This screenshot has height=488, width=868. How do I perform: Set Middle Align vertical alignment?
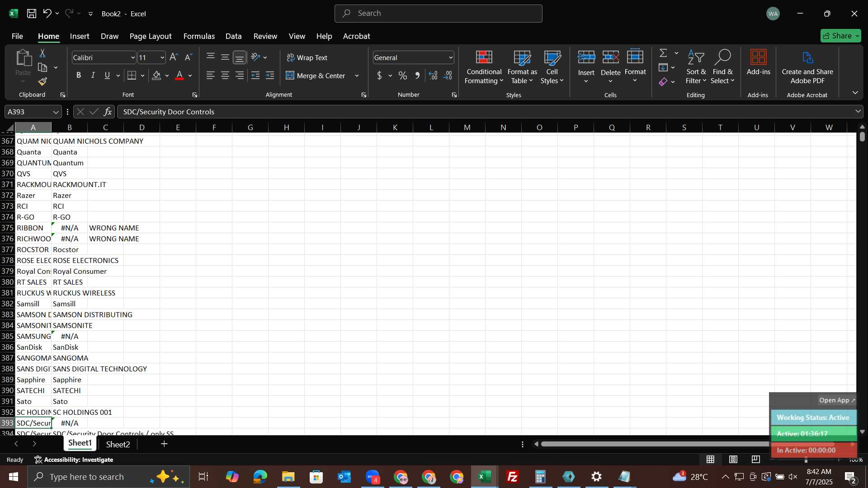click(225, 57)
